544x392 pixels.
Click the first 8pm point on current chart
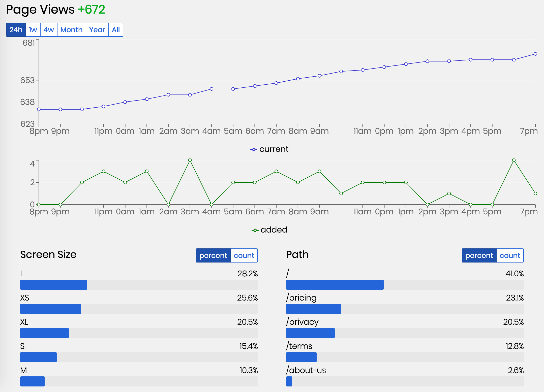pyautogui.click(x=39, y=109)
